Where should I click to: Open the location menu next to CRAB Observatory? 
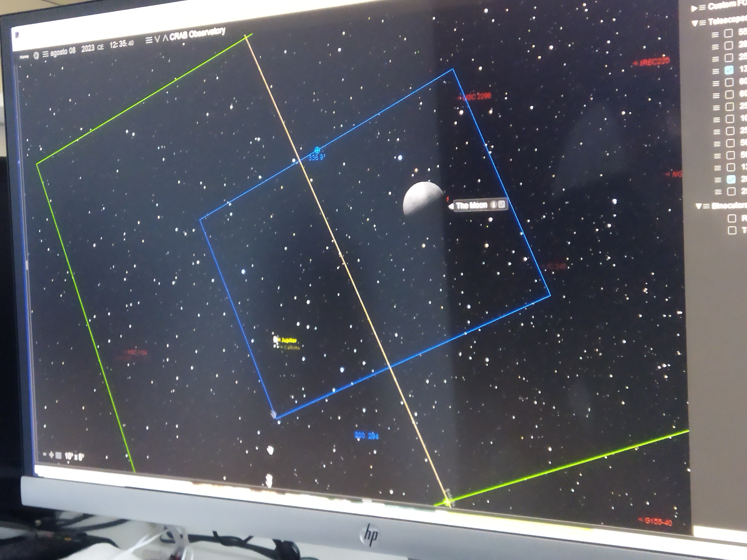pos(149,40)
